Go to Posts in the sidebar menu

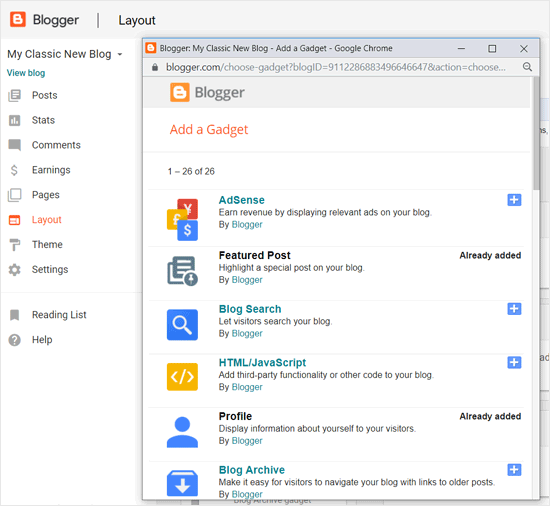pyautogui.click(x=45, y=95)
